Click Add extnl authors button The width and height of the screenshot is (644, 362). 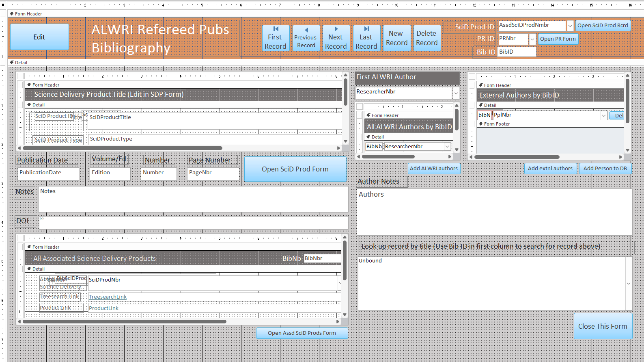pos(550,169)
